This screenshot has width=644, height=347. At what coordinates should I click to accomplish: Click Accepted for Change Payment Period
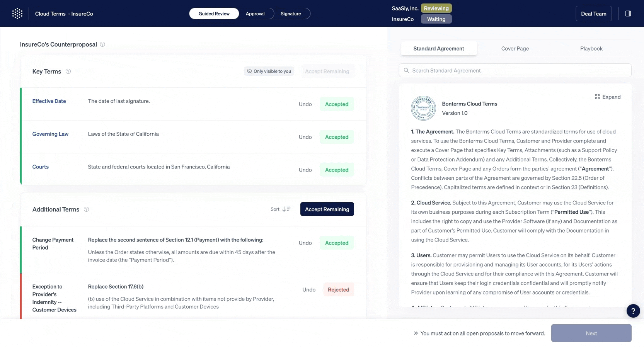(337, 243)
